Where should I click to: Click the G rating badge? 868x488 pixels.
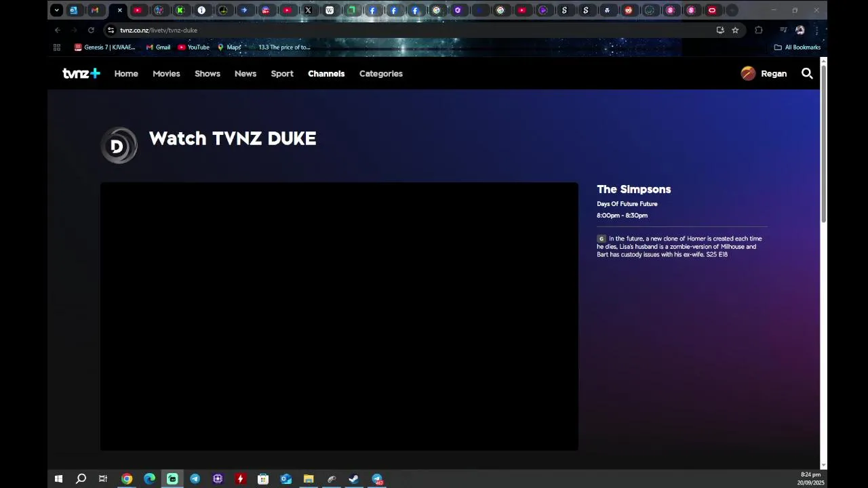pos(601,239)
